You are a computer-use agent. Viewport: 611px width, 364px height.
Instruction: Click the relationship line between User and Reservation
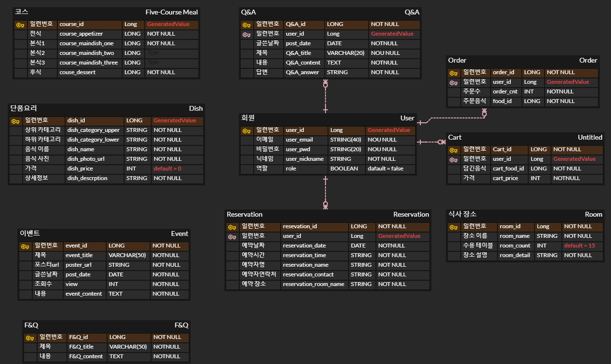[325, 193]
